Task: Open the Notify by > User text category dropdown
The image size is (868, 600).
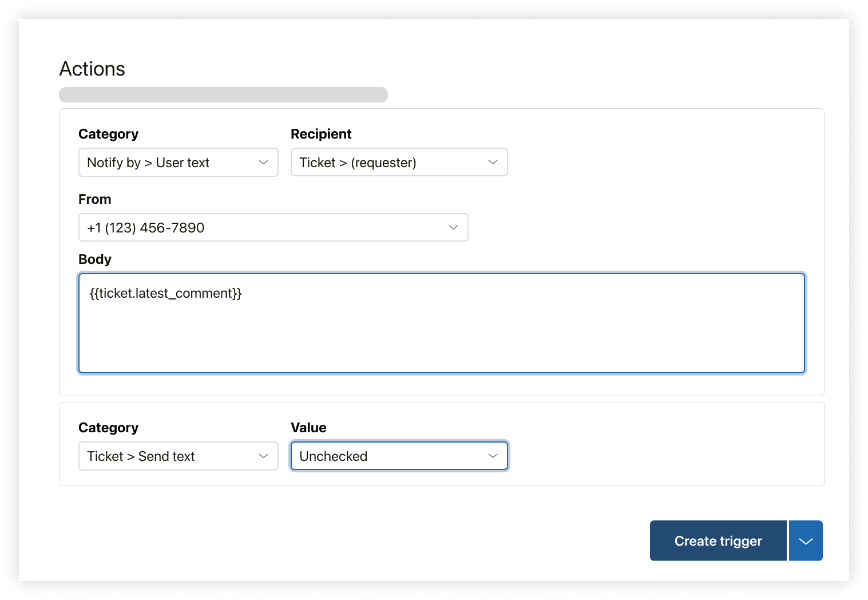Action: tap(178, 163)
